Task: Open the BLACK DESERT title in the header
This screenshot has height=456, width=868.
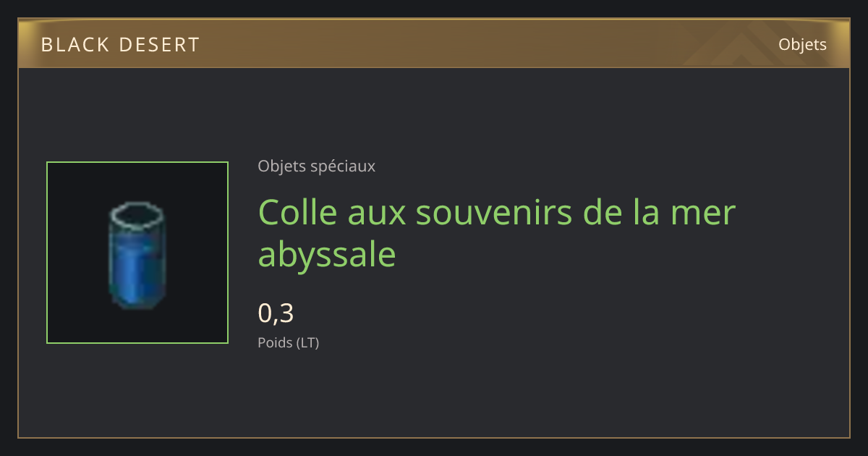Action: [120, 44]
